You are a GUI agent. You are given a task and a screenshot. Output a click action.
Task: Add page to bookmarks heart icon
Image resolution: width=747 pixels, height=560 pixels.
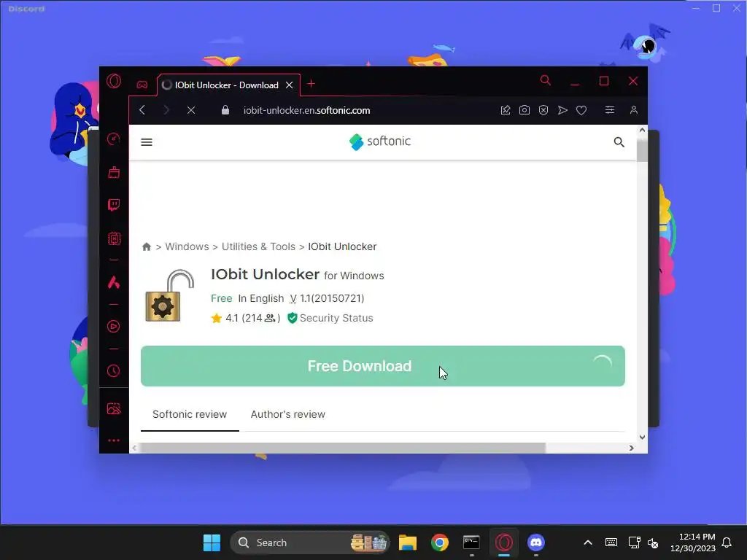tap(581, 110)
